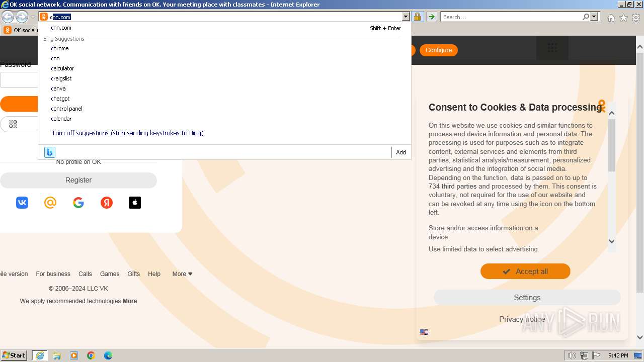The height and width of the screenshot is (362, 644).
Task: Click bold More link after recommended technologies
Action: tap(130, 301)
